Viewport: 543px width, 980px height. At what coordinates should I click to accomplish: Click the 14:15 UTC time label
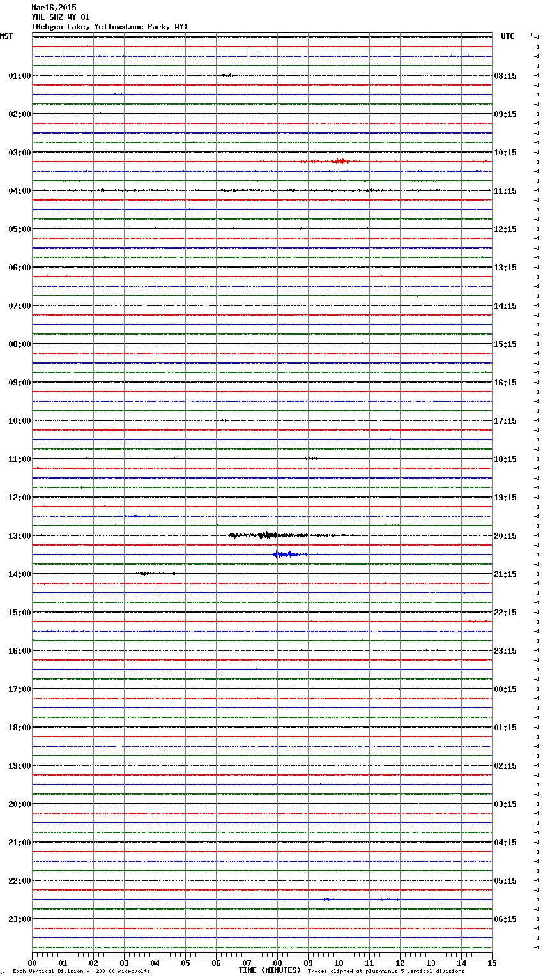point(505,306)
